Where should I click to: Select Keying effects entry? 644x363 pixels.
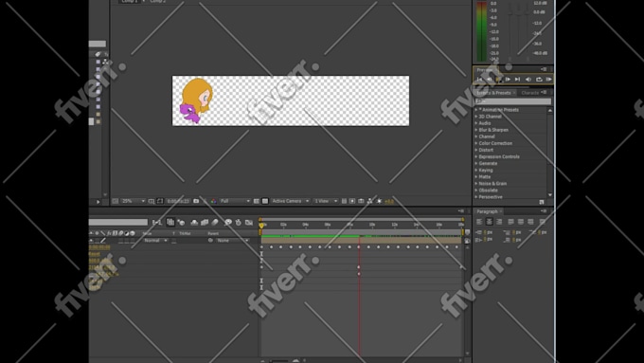tap(486, 171)
